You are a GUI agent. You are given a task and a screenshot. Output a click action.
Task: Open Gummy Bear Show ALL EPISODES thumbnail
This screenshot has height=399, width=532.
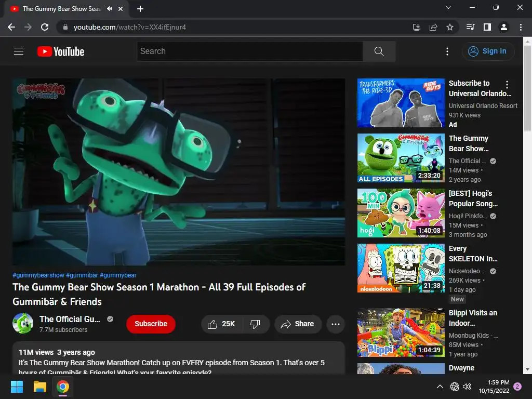click(401, 158)
